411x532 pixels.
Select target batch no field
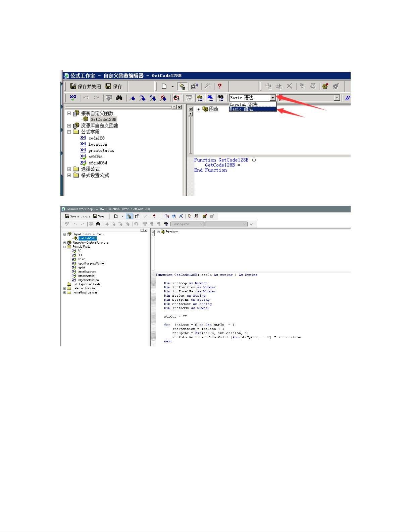coord(87,272)
